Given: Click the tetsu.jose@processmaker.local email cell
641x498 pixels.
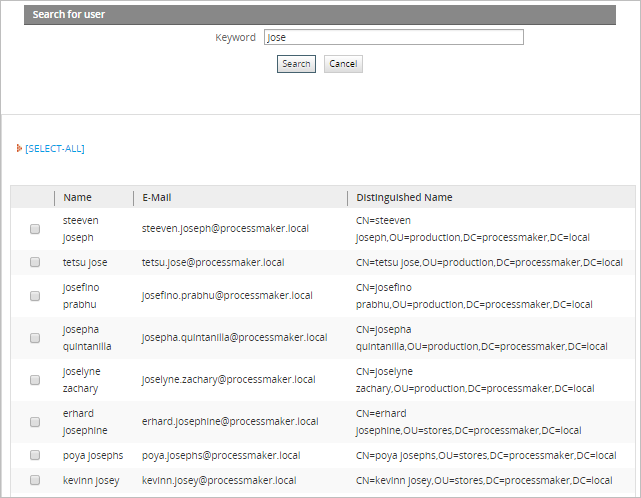Looking at the screenshot, I should (x=213, y=263).
